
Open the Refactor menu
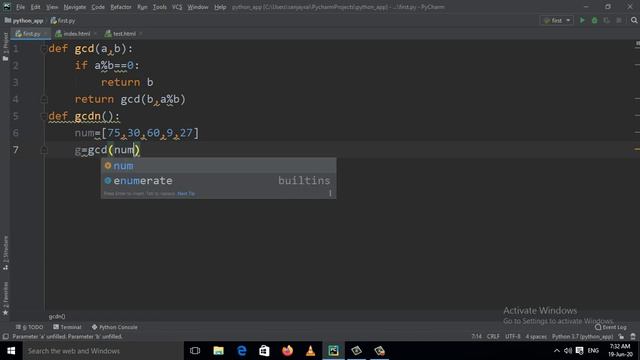click(x=121, y=7)
